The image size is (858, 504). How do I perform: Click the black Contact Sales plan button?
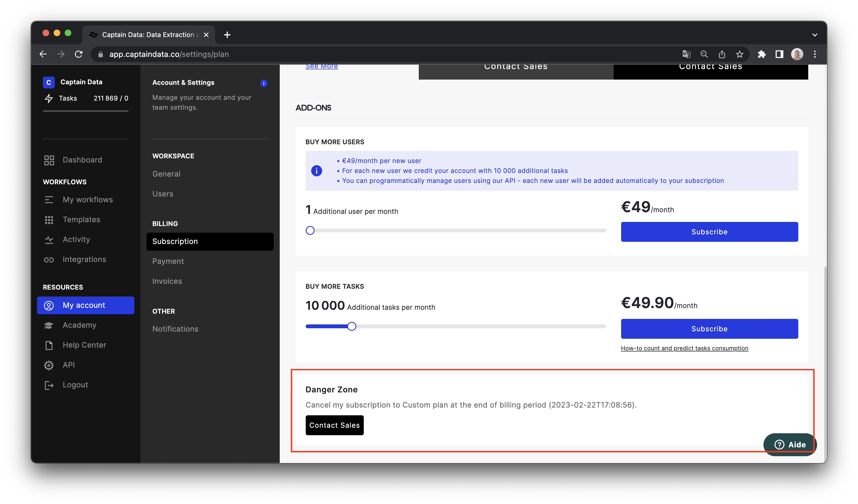pos(711,72)
